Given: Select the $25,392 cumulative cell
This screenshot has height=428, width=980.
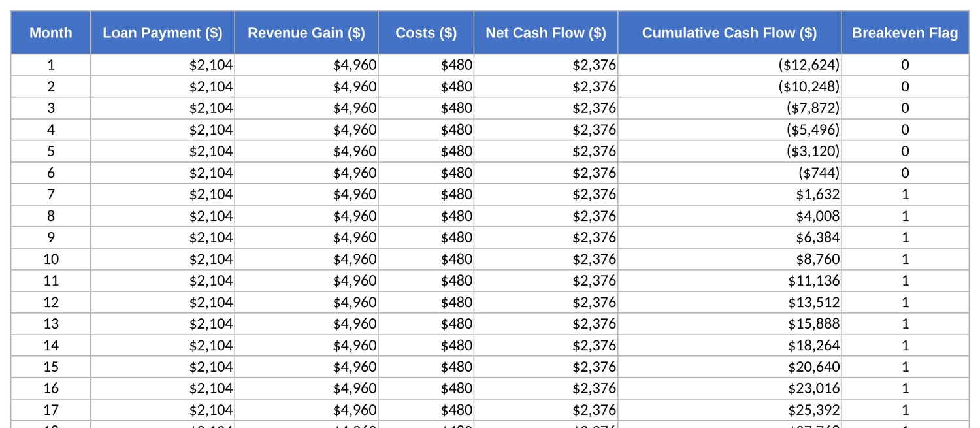Looking at the screenshot, I should click(730, 410).
